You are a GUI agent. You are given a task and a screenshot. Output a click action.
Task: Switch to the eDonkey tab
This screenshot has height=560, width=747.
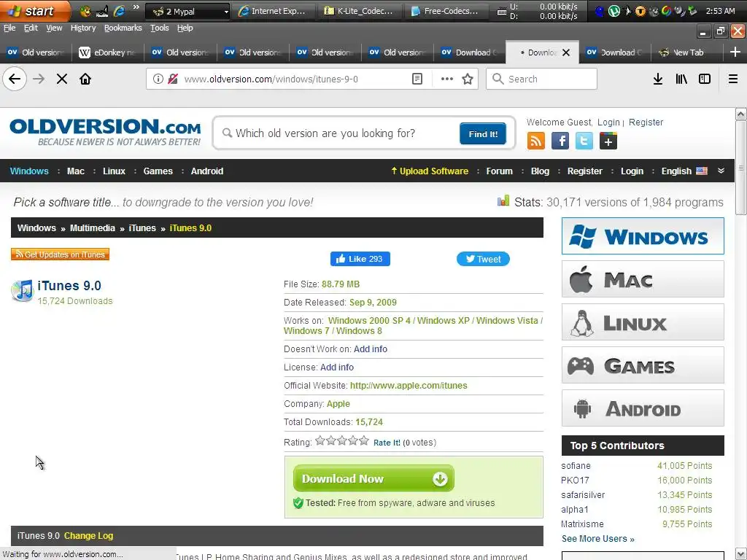click(x=108, y=52)
